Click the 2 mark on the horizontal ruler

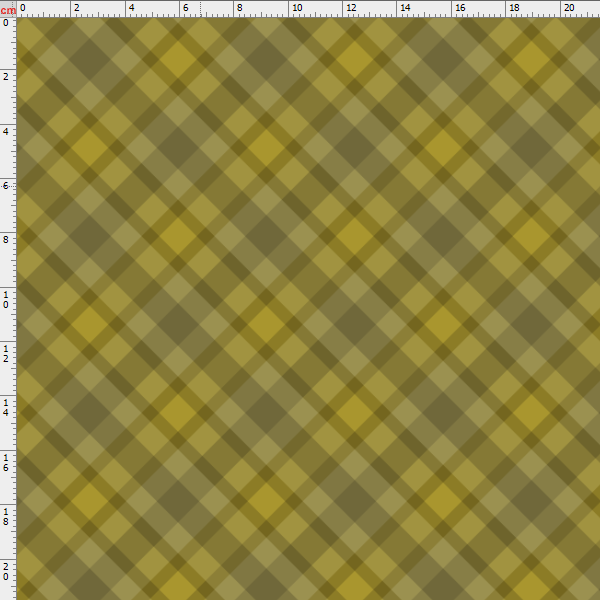point(77,8)
